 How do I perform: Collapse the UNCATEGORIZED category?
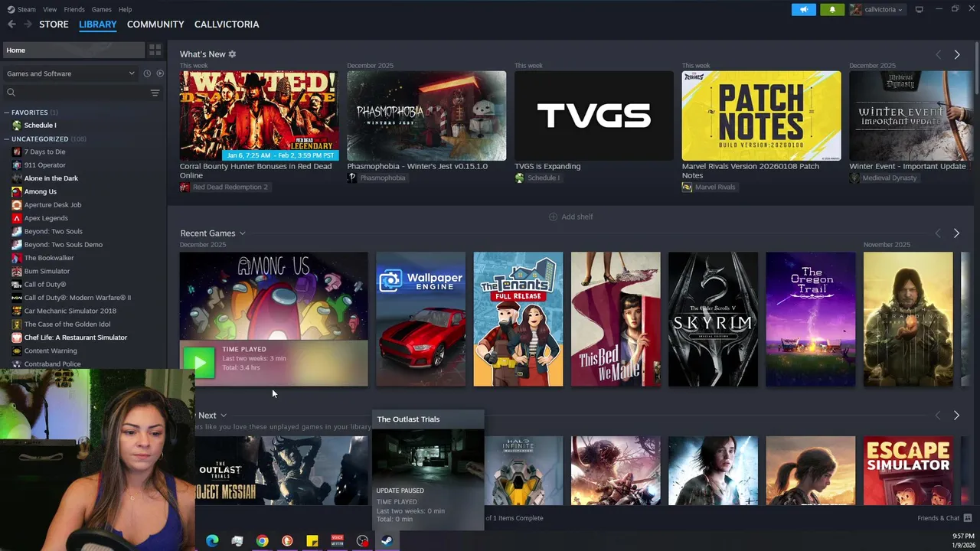[6, 139]
